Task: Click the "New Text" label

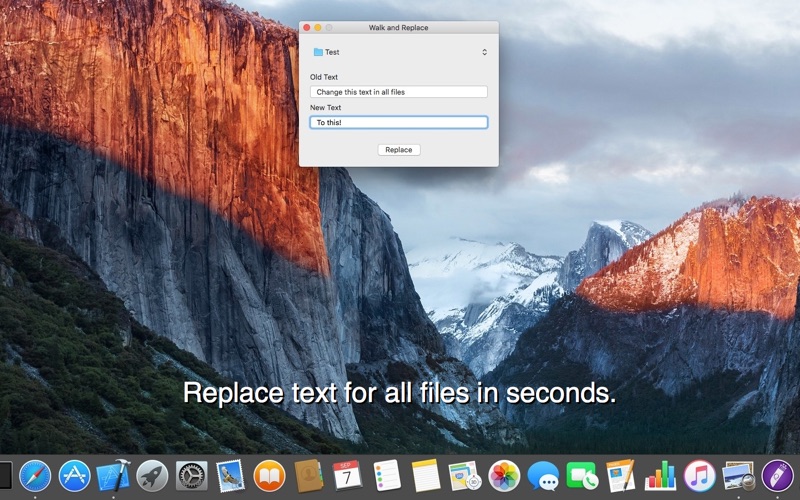Action: point(326,108)
